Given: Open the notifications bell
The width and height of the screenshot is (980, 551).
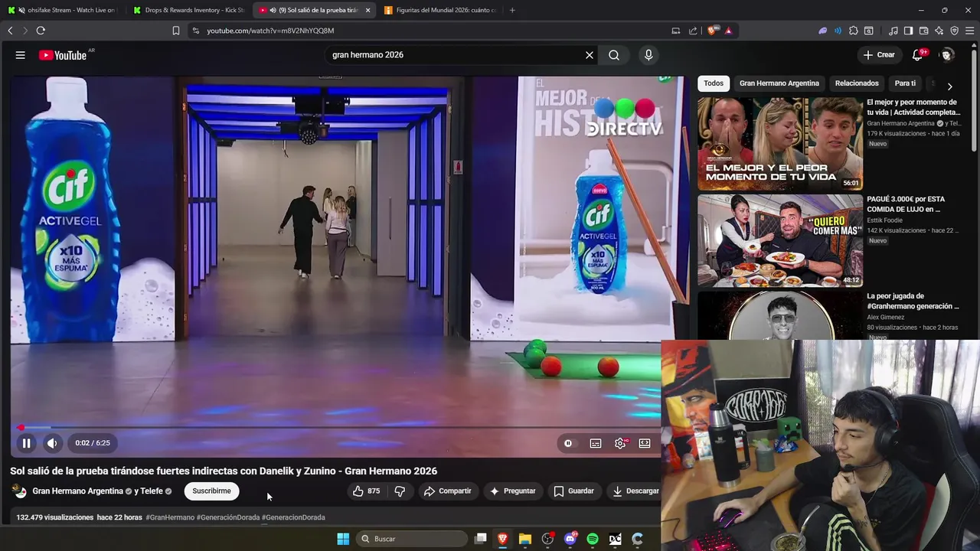Looking at the screenshot, I should coord(917,55).
